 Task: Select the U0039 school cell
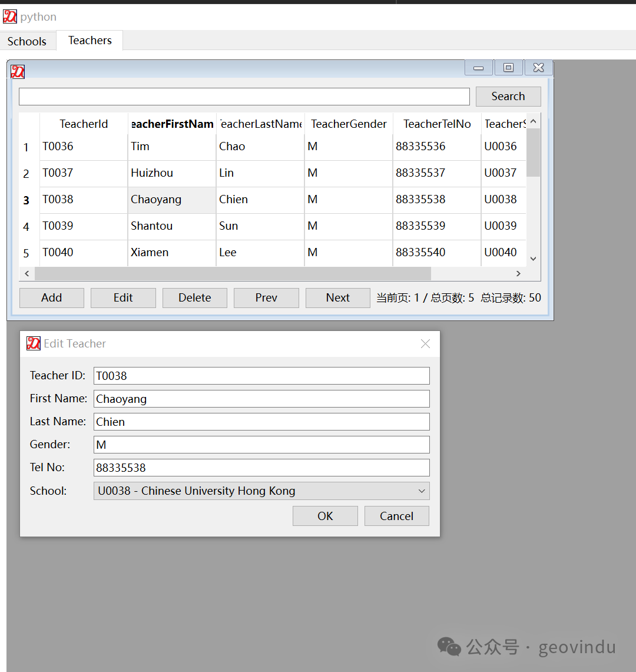tap(504, 226)
